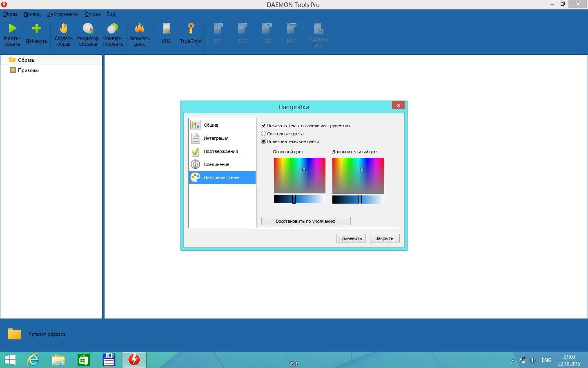
Task: Select the Подтверждения settings category
Action: coord(222,151)
